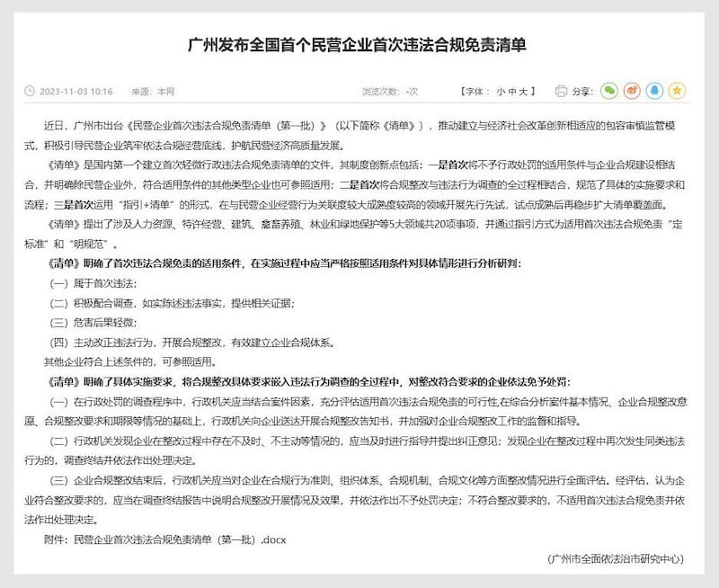Share the article via the WeChat icon
719x588 pixels.
(609, 90)
